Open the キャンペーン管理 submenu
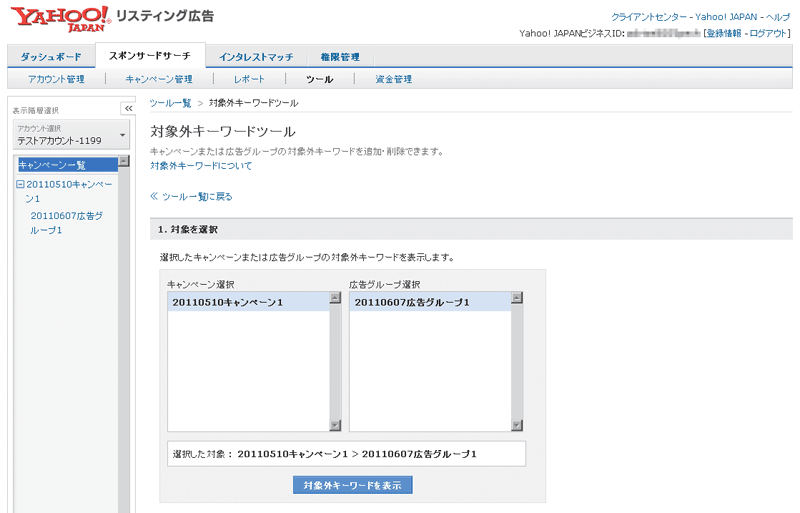The height and width of the screenshot is (513, 800). point(158,79)
